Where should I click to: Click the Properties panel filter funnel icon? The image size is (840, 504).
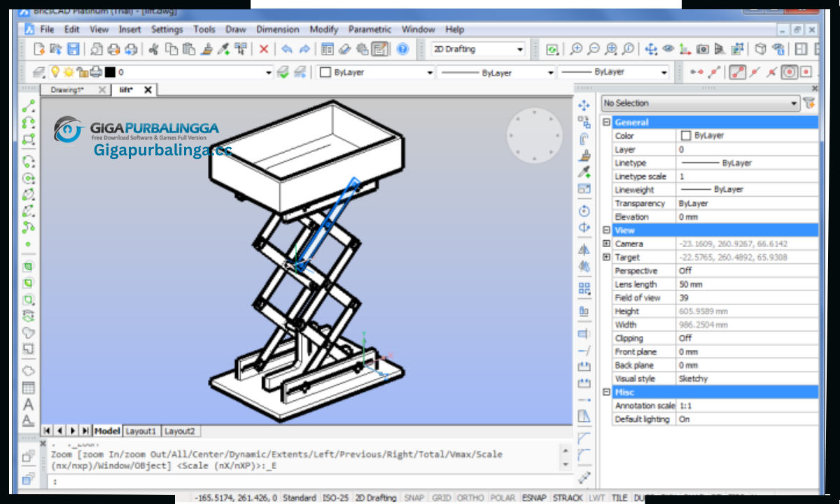tap(809, 103)
